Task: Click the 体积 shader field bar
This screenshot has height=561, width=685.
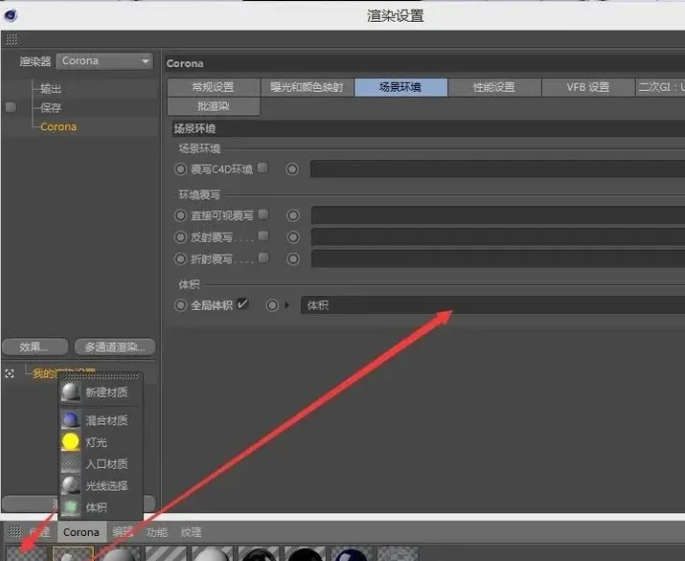Action: tap(492, 305)
